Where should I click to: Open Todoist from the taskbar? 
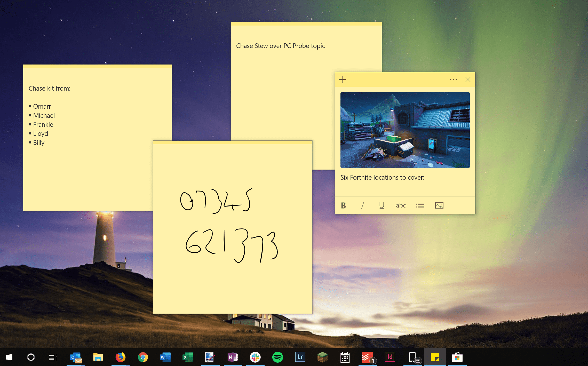pyautogui.click(x=367, y=357)
